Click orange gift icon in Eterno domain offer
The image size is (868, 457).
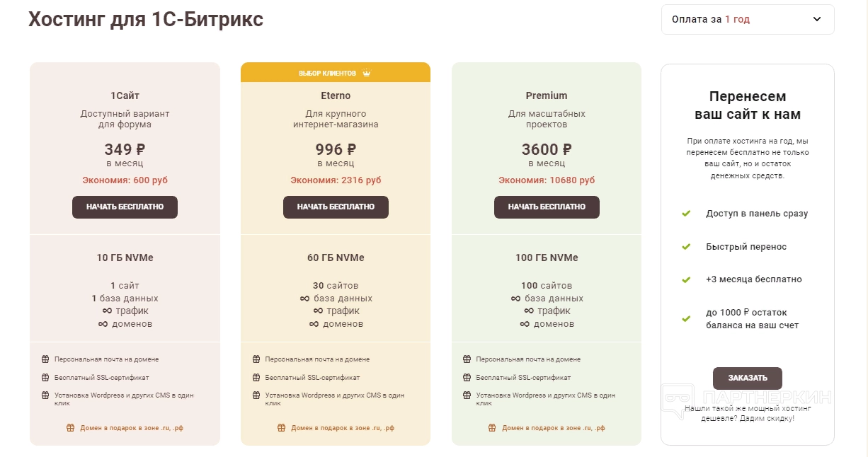click(x=281, y=428)
